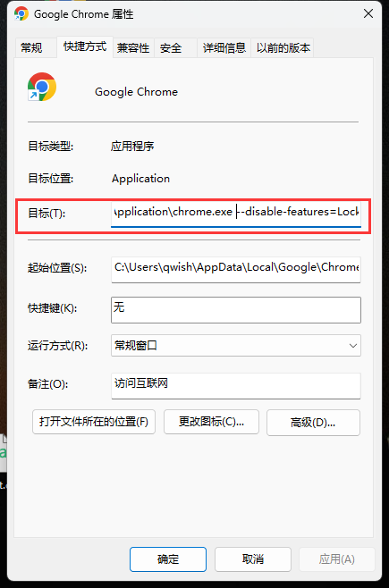Click the large Chrome shortcut icon
389x588 pixels.
click(42, 87)
